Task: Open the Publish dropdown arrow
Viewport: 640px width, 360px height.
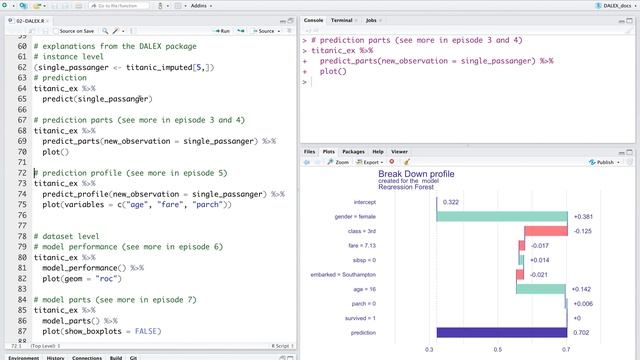Action: 618,163
